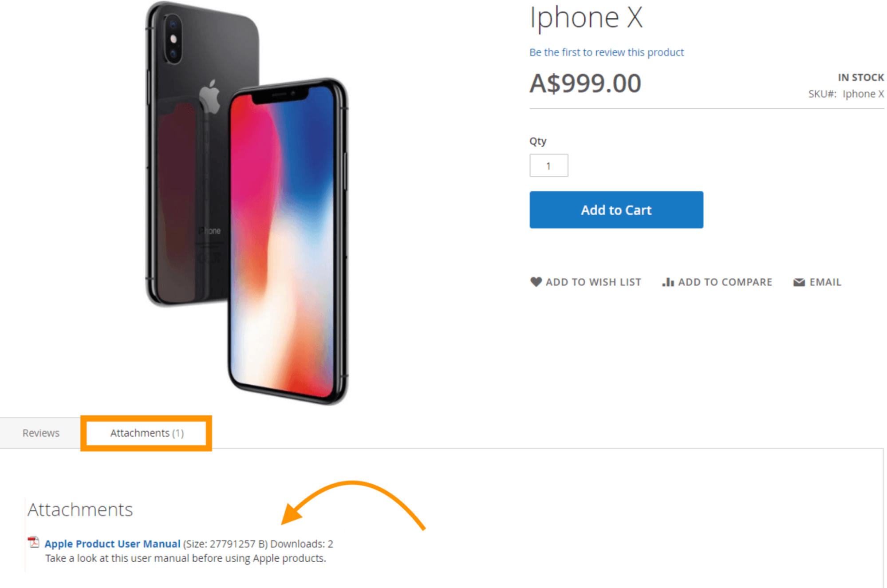Open the PDF attachment icon
This screenshot has height=588, width=887.
pos(33,541)
